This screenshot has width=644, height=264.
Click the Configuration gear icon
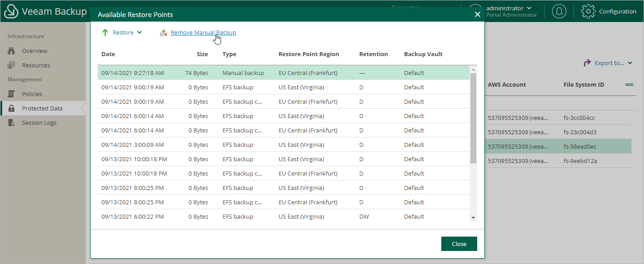(588, 11)
